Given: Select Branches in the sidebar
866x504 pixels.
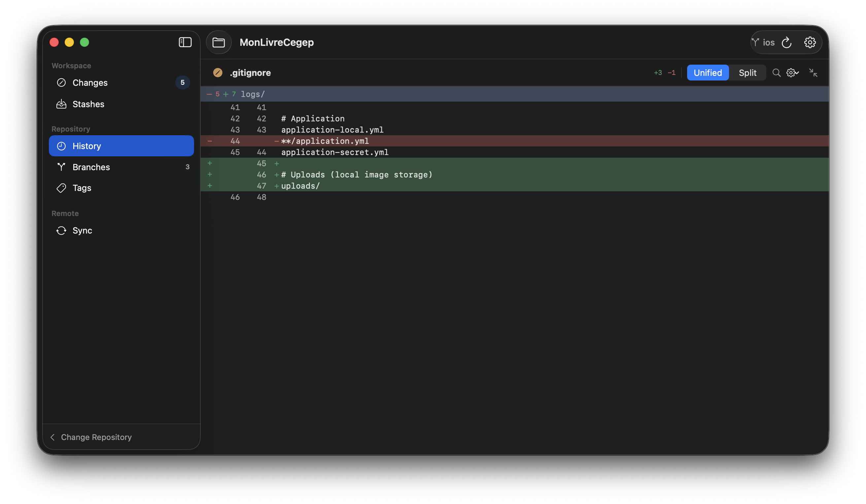Looking at the screenshot, I should pyautogui.click(x=91, y=167).
